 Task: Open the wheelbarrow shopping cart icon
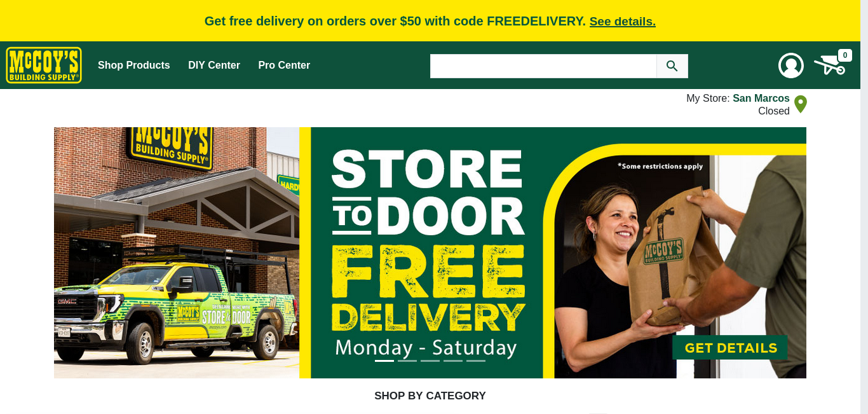829,65
